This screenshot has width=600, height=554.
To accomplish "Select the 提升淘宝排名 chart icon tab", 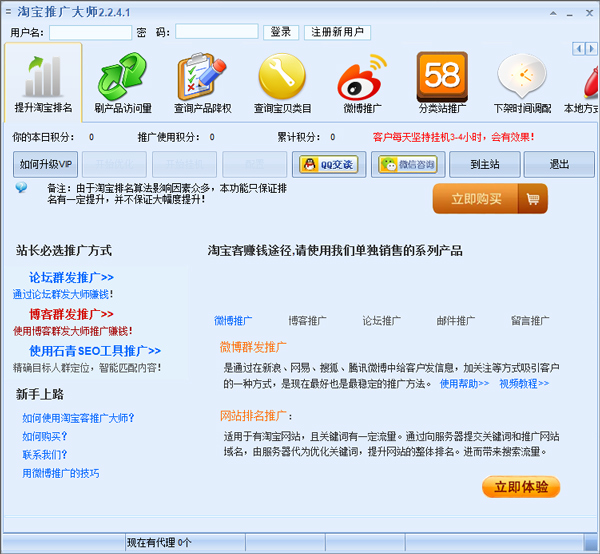I will tap(43, 83).
